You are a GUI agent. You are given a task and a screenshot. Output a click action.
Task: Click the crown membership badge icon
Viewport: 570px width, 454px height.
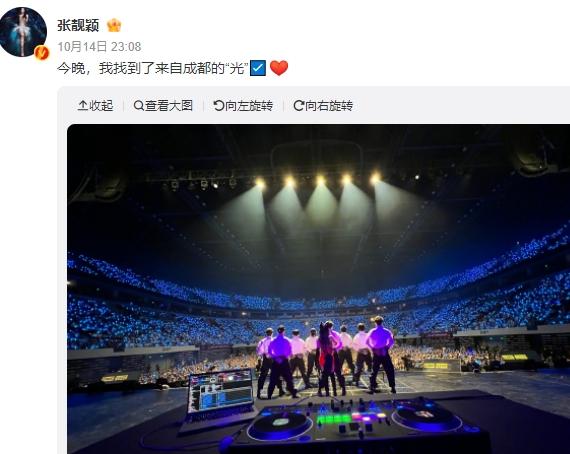(114, 25)
